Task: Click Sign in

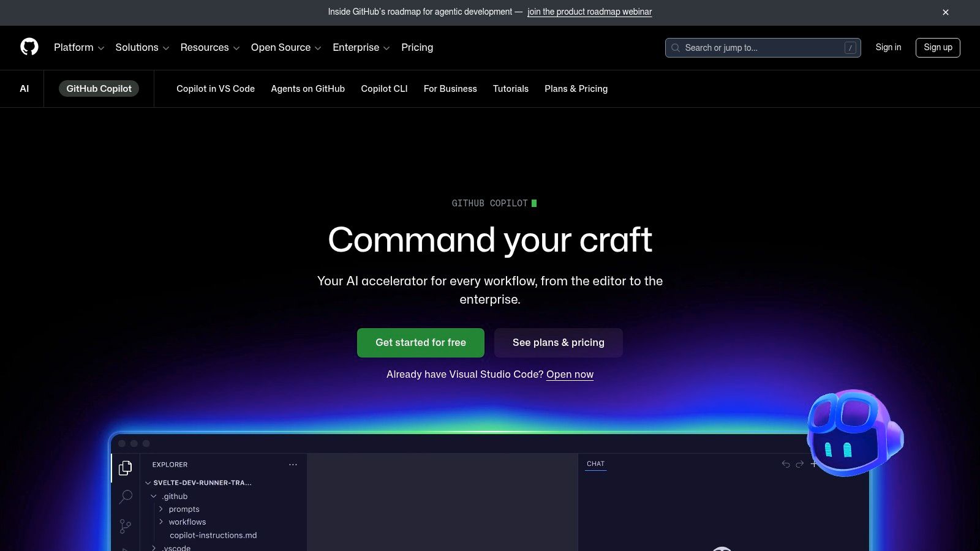Action: pyautogui.click(x=888, y=47)
